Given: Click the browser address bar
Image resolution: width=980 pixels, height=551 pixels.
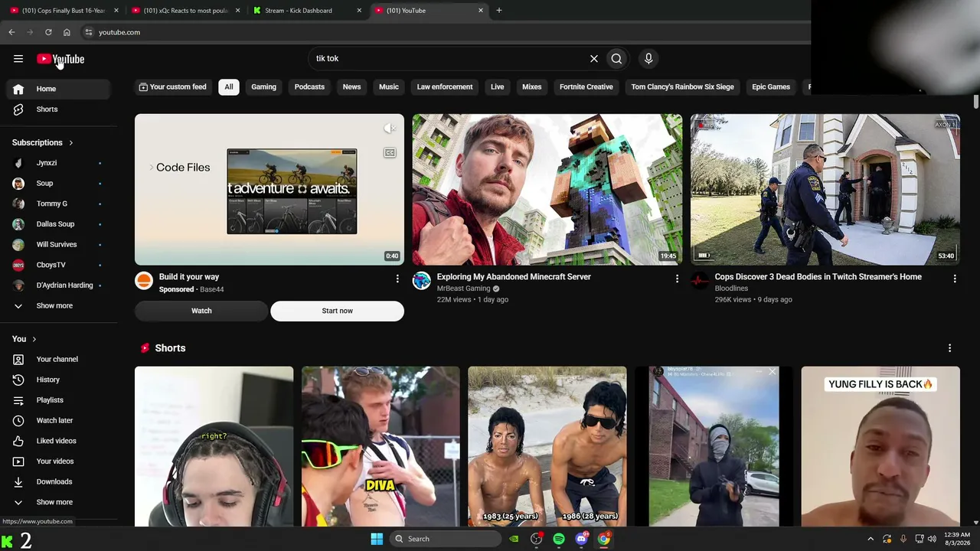Looking at the screenshot, I should 444,32.
